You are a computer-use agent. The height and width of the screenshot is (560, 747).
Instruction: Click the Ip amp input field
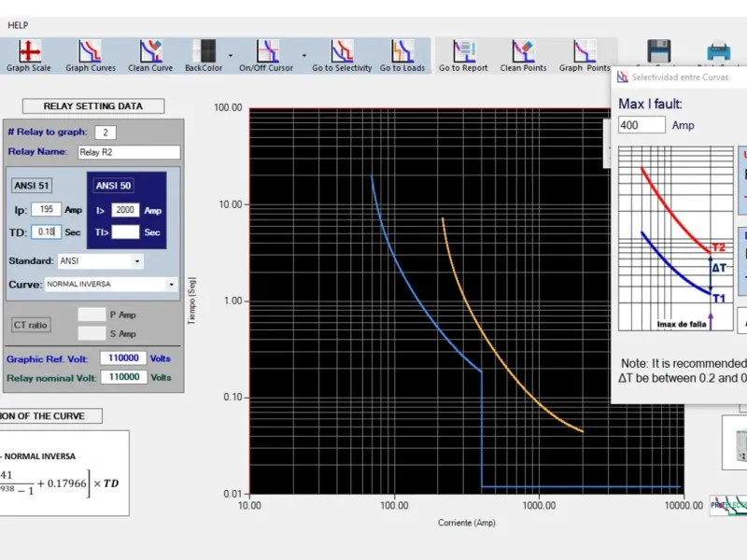46,209
